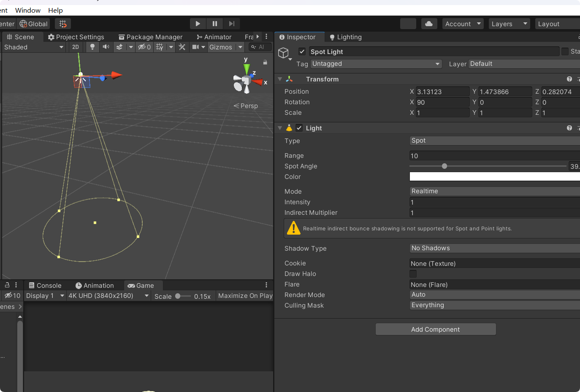Open the Light Type Spot dropdown

coord(495,141)
